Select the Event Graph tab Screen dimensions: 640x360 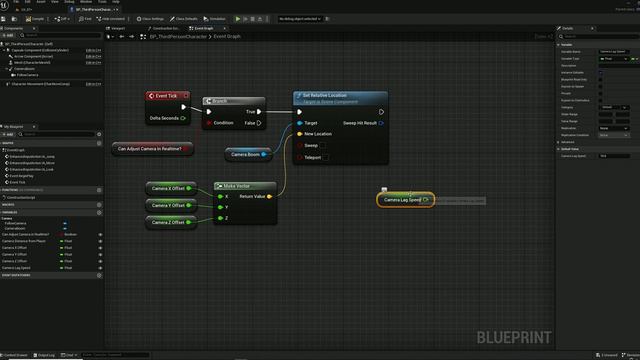click(x=204, y=28)
